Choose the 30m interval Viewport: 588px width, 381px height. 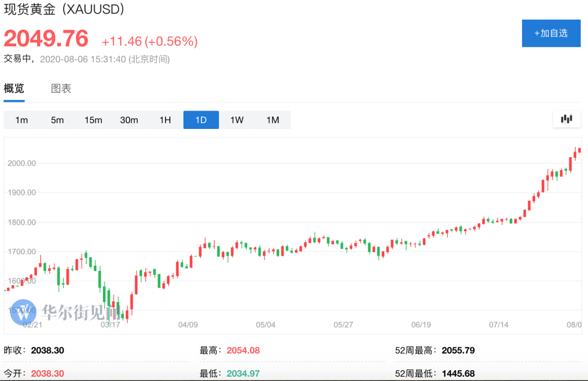(x=129, y=120)
